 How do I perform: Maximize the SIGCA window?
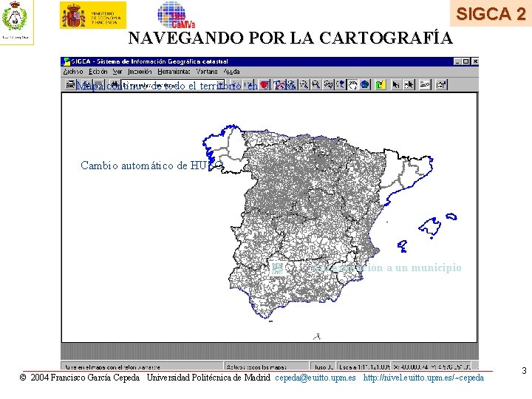[x=466, y=61]
